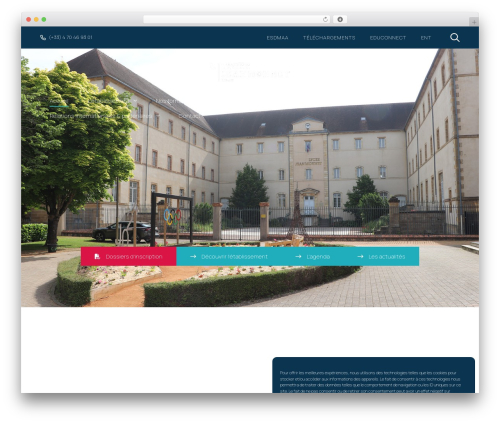Click the reload icon in the address bar
Viewport: 500px width, 423px height.
coord(325,20)
